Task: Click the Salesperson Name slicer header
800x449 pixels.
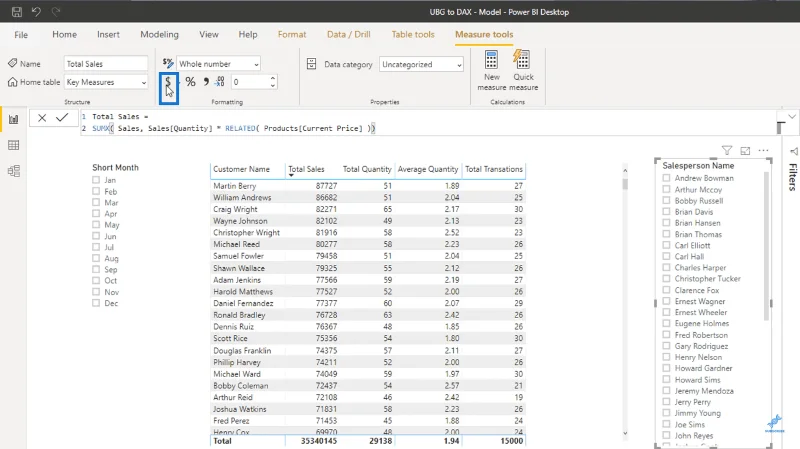Action: click(x=698, y=165)
